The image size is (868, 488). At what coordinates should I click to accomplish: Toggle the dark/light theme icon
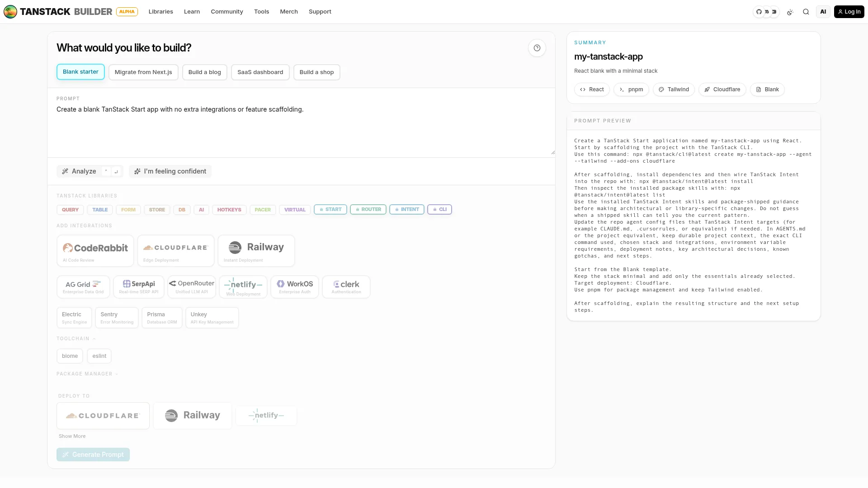tap(790, 12)
